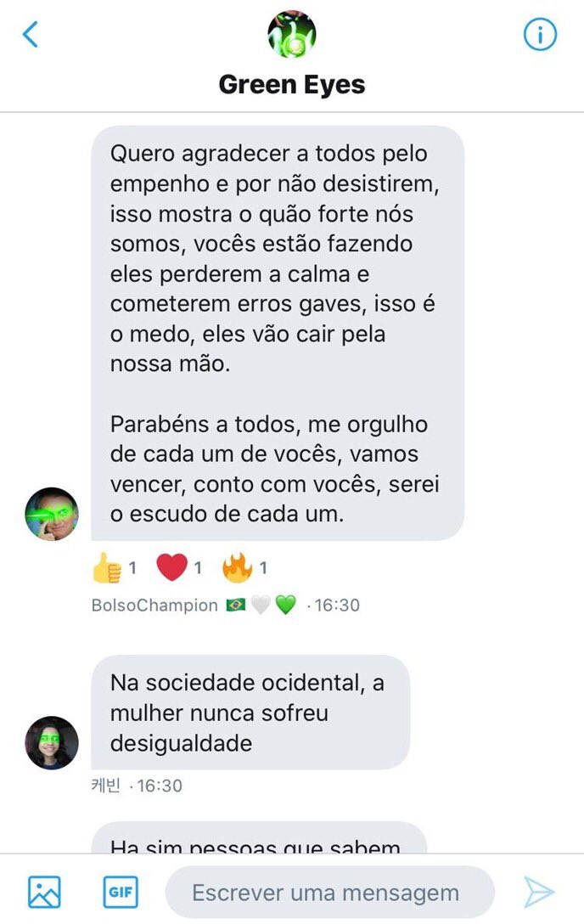This screenshot has height=924, width=584.
Task: Tap the red heart reaction
Action: (172, 567)
